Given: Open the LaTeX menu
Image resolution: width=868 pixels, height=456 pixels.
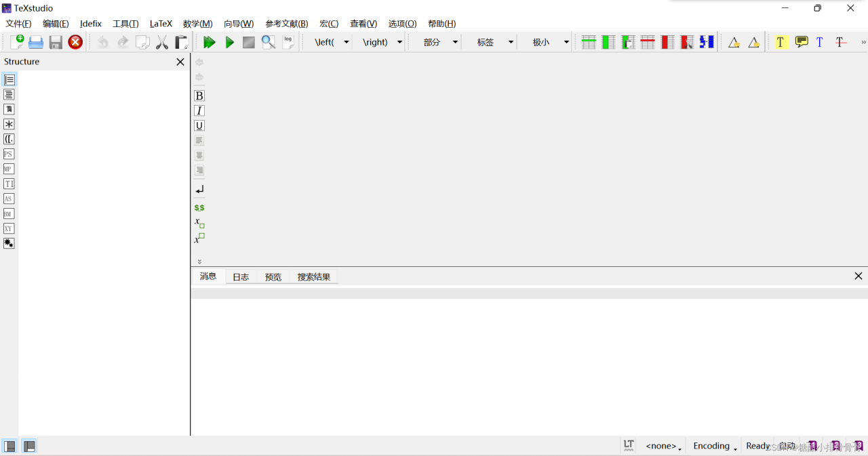Looking at the screenshot, I should pos(161,23).
